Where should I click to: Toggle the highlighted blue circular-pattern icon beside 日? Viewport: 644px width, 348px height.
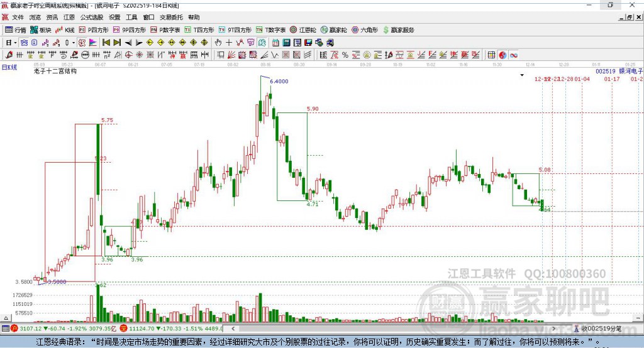24,43
